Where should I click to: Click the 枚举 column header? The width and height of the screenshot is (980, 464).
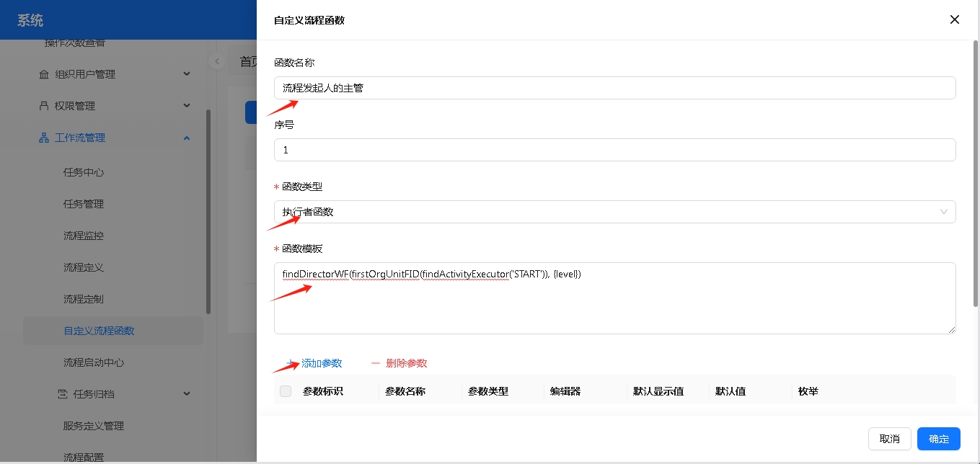click(808, 391)
